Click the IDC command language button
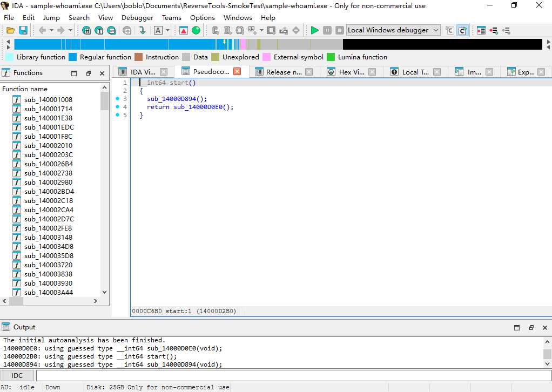552x392 pixels. (x=17, y=375)
